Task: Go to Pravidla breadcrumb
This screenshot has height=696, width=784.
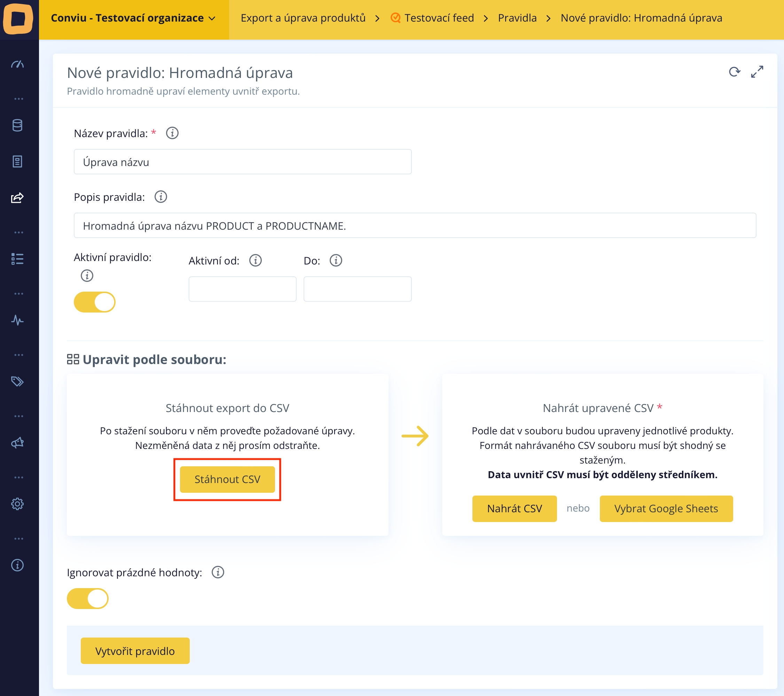Action: (517, 18)
